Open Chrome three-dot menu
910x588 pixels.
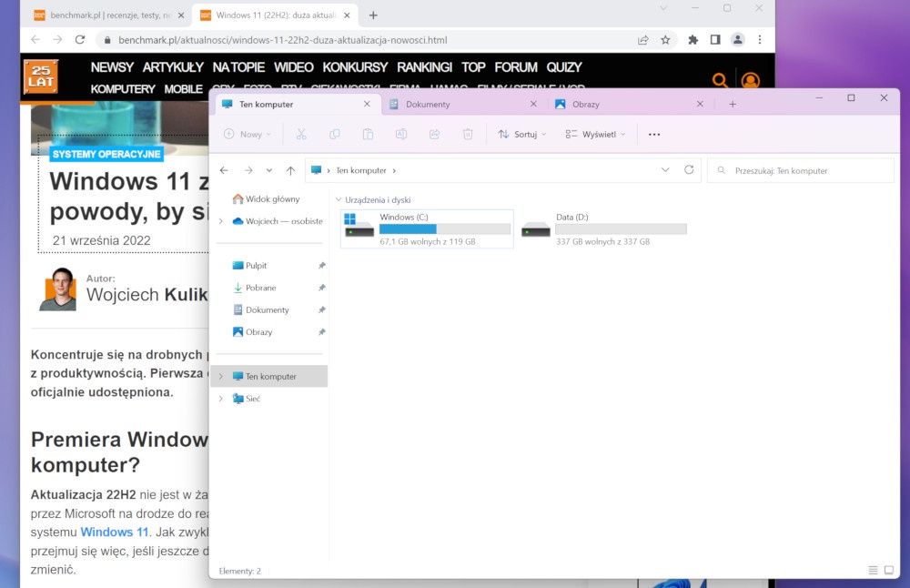point(760,39)
